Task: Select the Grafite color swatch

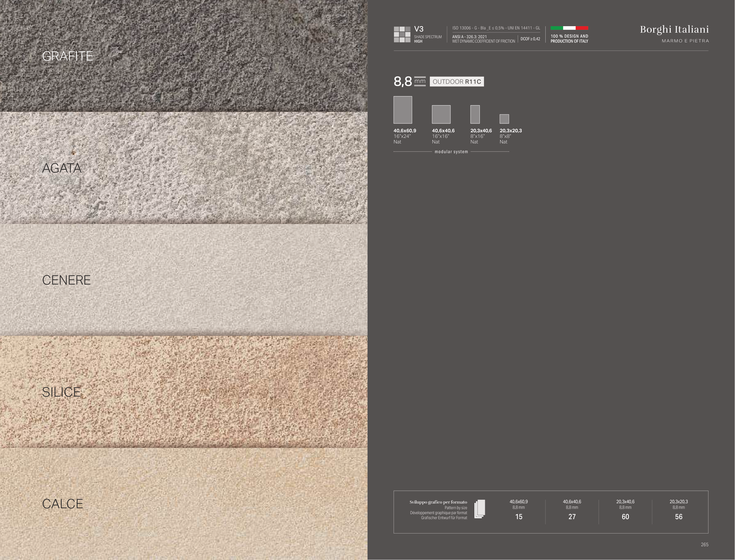Action: [183, 56]
